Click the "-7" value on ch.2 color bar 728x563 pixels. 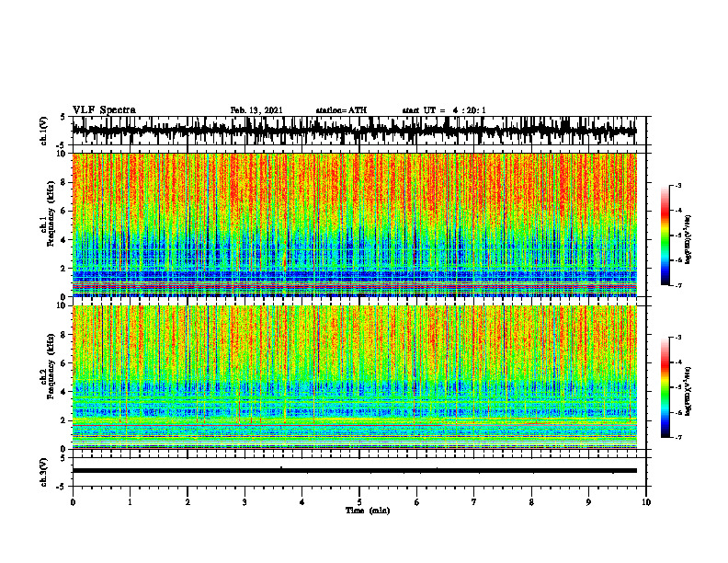pos(677,437)
